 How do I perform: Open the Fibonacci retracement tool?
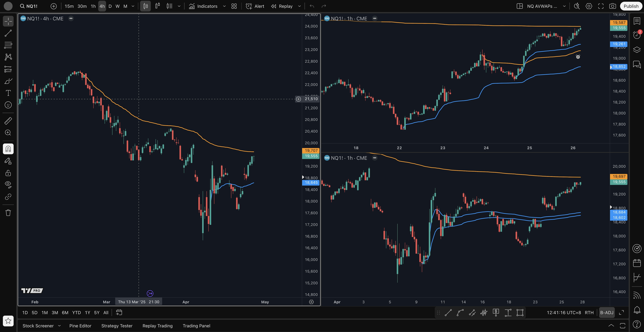[x=8, y=45]
